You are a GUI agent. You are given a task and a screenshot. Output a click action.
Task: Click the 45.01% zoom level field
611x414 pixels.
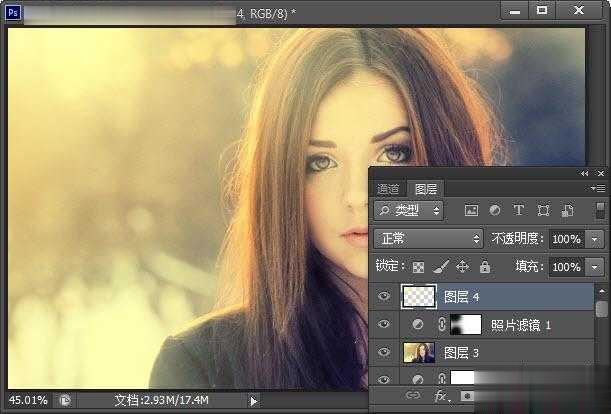28,400
